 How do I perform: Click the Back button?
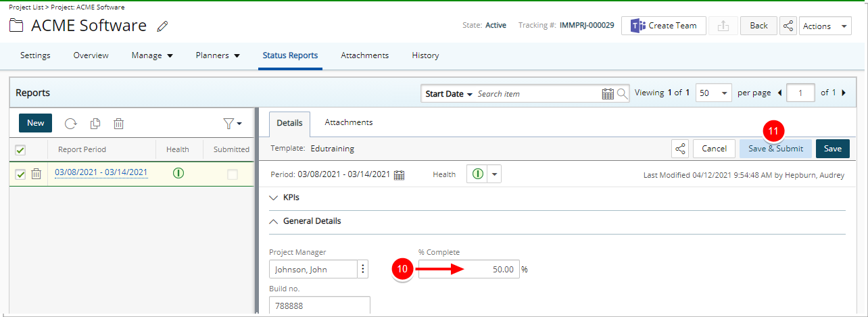758,26
